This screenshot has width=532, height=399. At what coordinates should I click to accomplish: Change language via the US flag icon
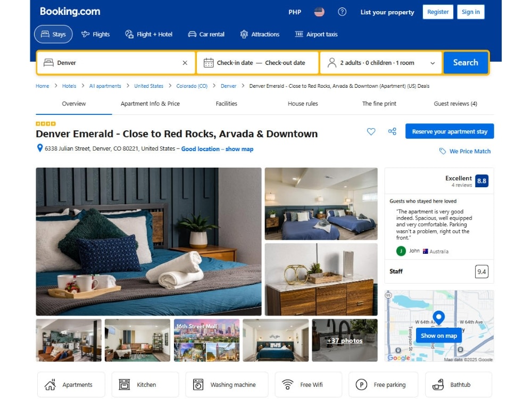tap(319, 12)
